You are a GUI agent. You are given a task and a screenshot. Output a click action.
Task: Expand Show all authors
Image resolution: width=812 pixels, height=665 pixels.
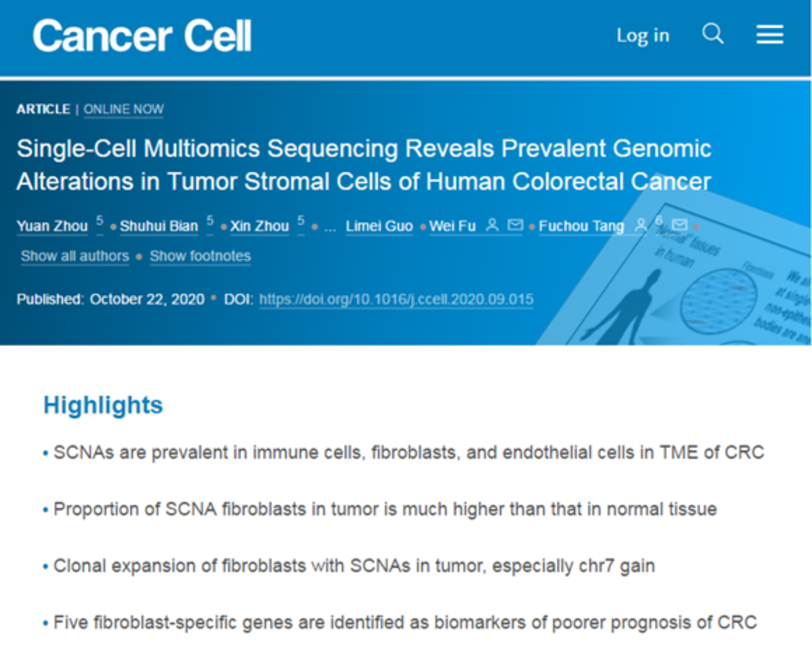[75, 256]
